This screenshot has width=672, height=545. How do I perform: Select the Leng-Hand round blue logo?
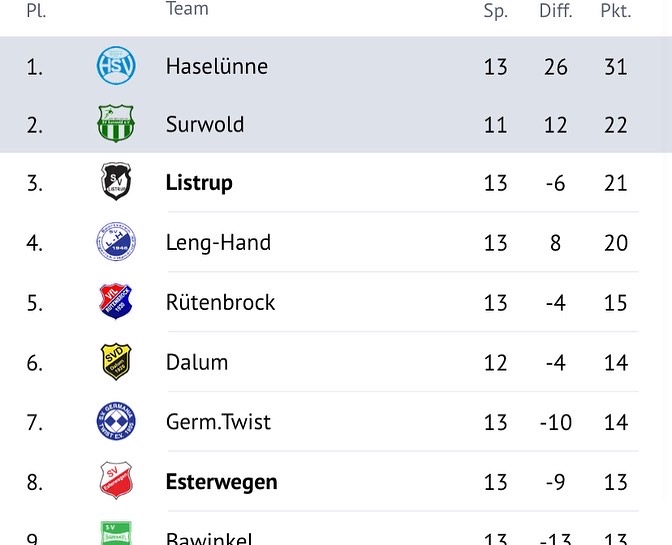pyautogui.click(x=116, y=241)
